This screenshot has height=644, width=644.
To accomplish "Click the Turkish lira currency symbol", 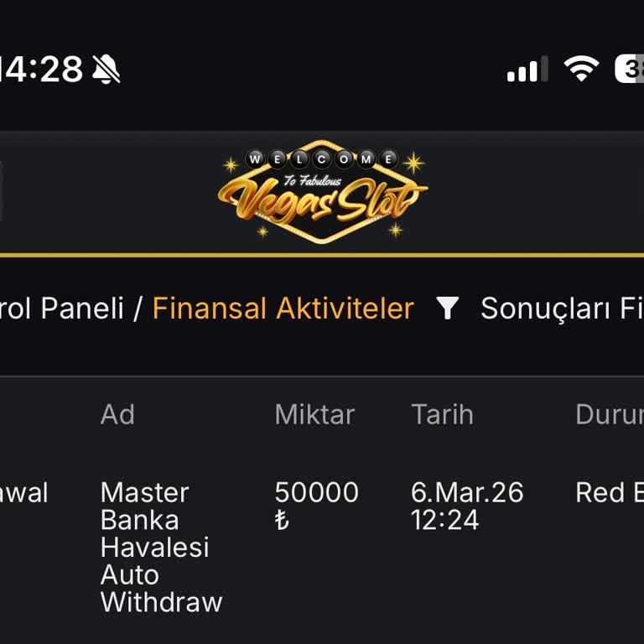I will [x=282, y=520].
